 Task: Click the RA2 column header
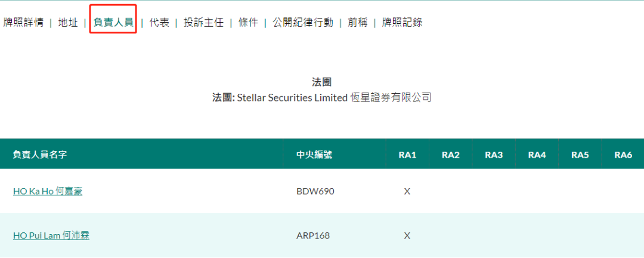coord(451,155)
